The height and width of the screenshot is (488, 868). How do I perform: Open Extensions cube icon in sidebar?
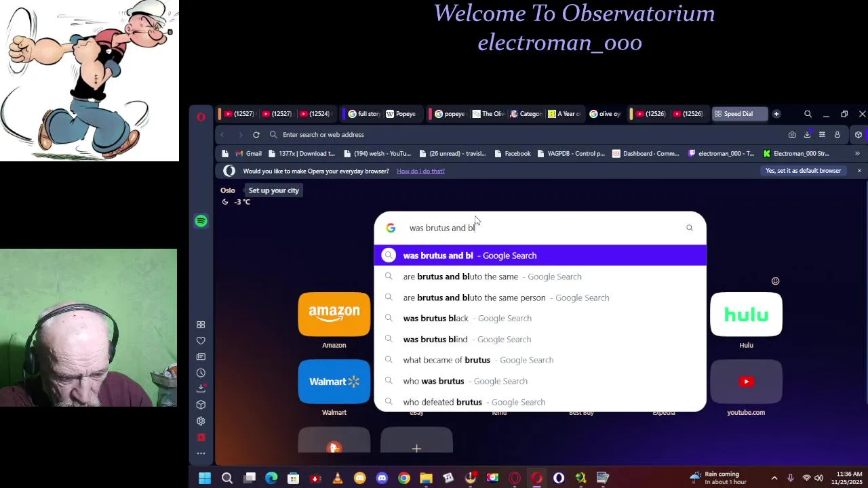201,405
